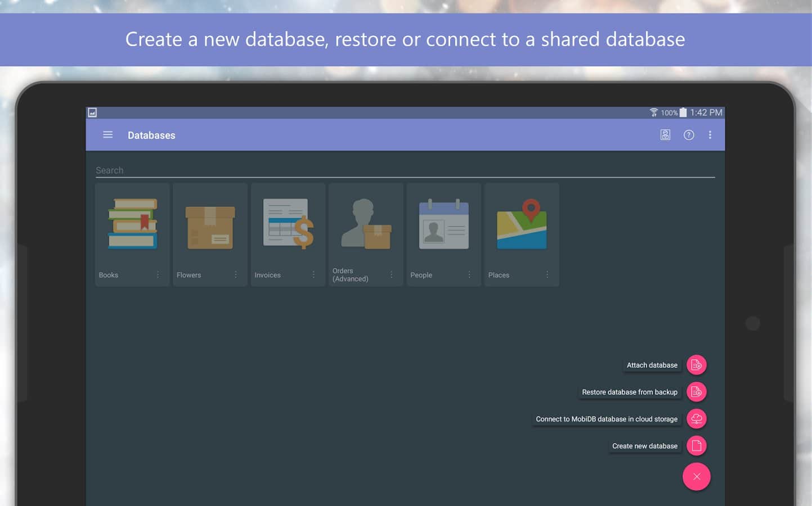Click the Search input field
This screenshot has width=812, height=506.
404,170
